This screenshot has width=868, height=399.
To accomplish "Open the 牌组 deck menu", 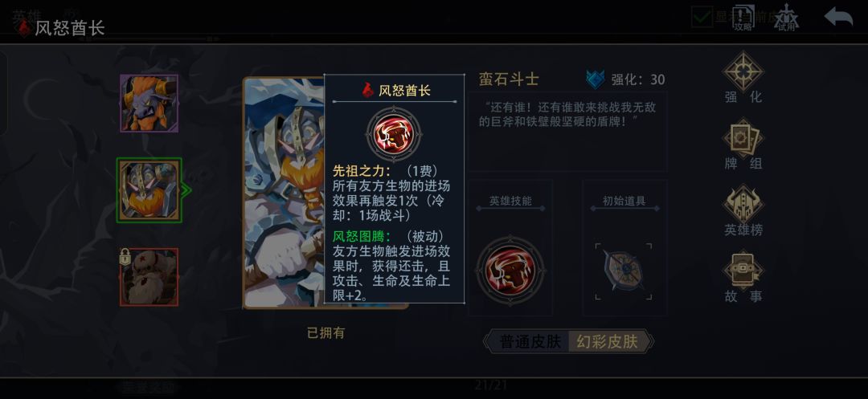I will coord(743,144).
